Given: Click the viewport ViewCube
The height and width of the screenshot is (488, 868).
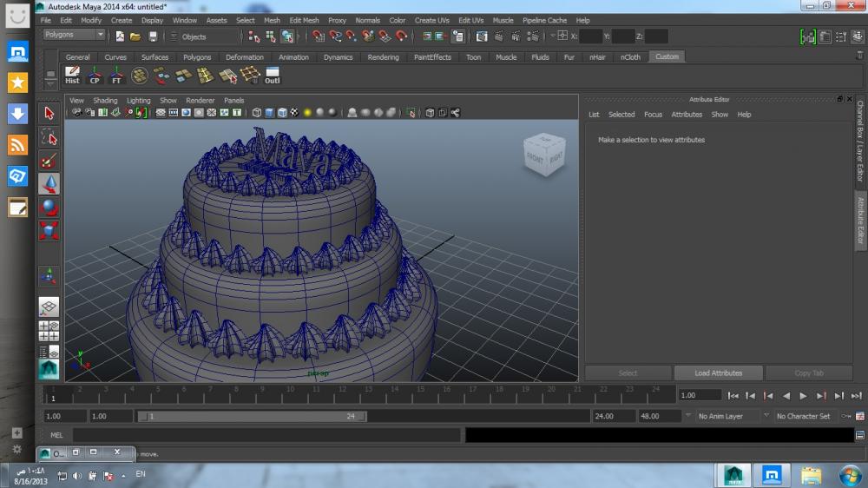Looking at the screenshot, I should (544, 155).
